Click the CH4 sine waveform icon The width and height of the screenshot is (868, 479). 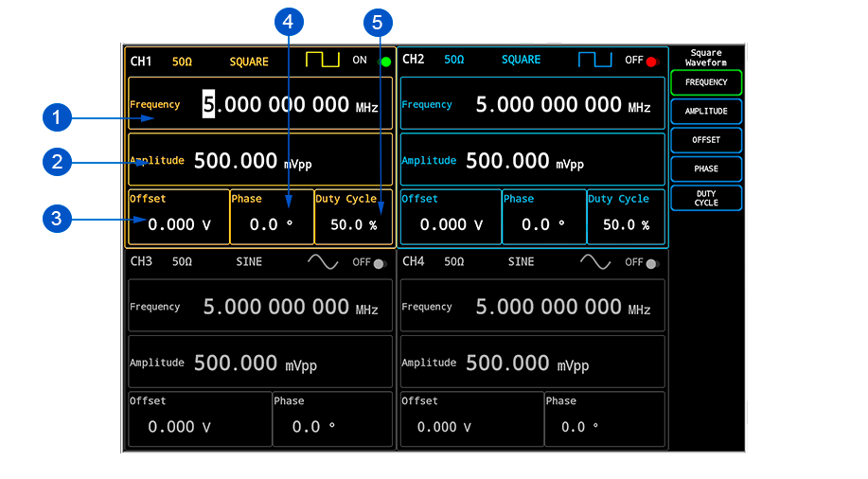point(595,261)
